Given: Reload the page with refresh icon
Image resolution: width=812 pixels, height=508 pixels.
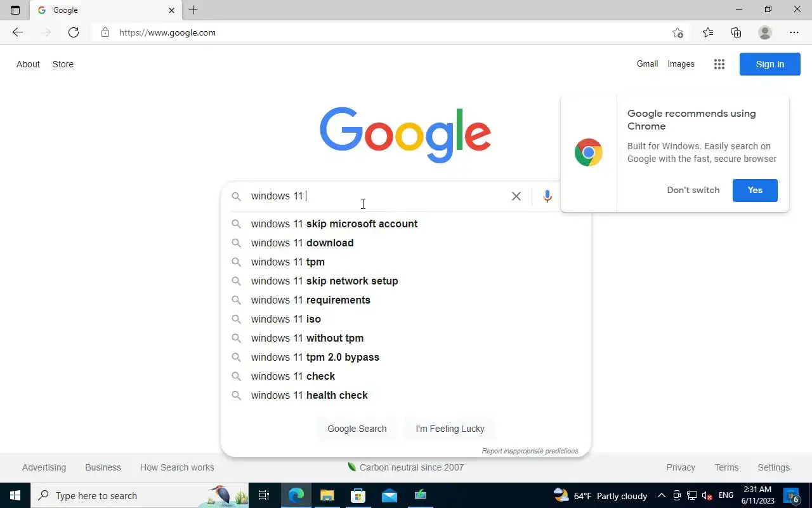Looking at the screenshot, I should (x=74, y=32).
